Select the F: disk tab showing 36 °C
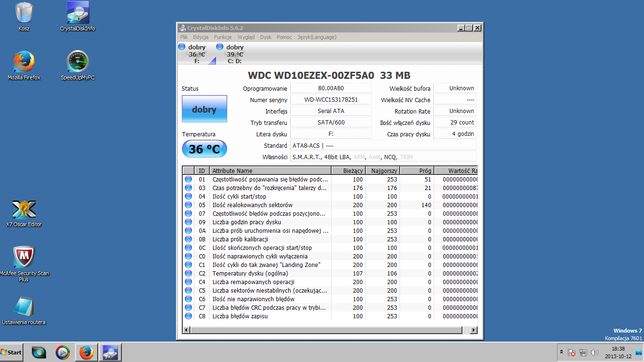 196,53
